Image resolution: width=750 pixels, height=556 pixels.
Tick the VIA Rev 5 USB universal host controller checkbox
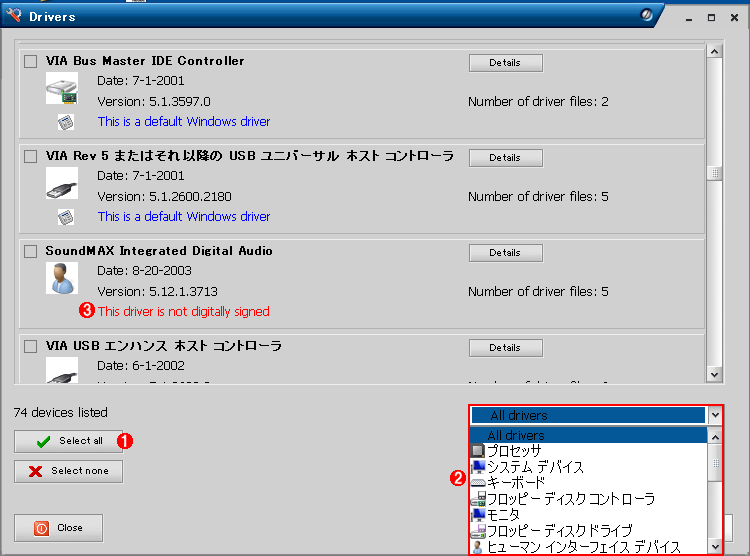31,156
